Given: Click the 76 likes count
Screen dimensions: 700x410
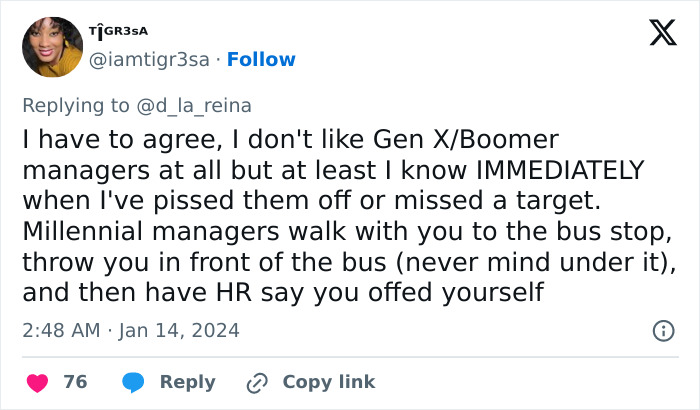Looking at the screenshot, I should [75, 382].
